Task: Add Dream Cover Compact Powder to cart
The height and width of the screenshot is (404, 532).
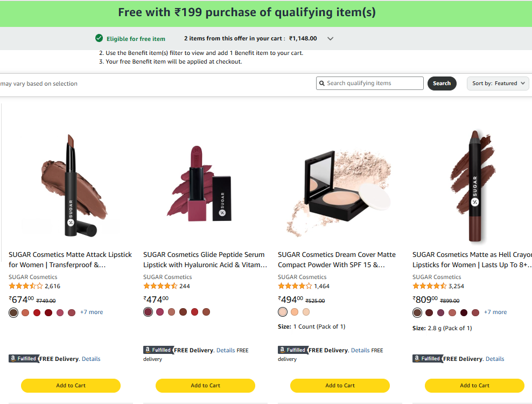Action: [340, 385]
